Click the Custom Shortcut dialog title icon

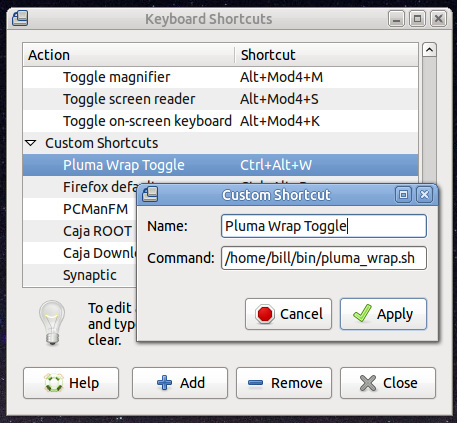click(150, 194)
